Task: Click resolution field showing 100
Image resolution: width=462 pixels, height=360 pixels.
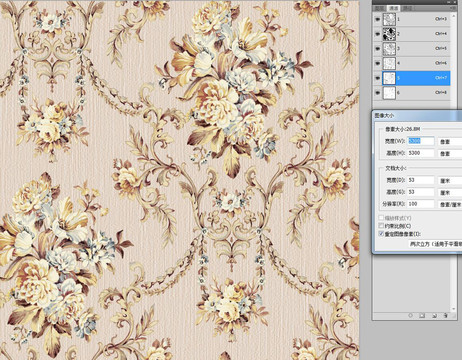Action: coord(421,204)
